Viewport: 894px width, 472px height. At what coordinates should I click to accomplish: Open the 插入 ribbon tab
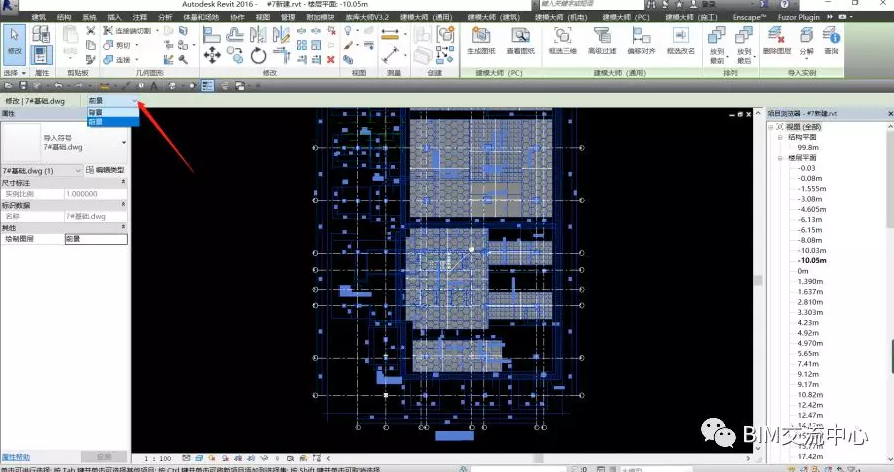tap(115, 17)
